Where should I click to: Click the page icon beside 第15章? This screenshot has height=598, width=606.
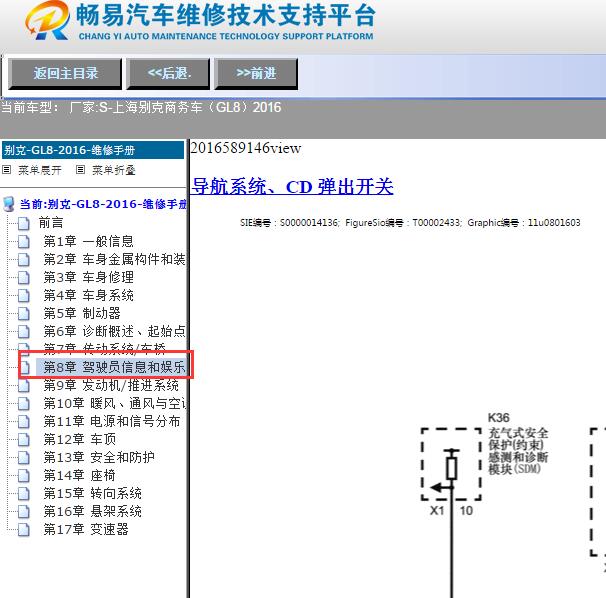24,494
